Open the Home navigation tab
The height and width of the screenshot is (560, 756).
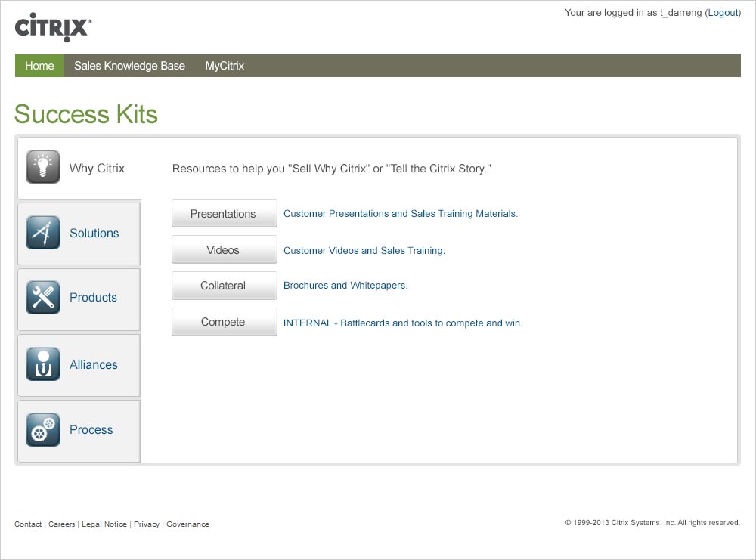(x=39, y=66)
